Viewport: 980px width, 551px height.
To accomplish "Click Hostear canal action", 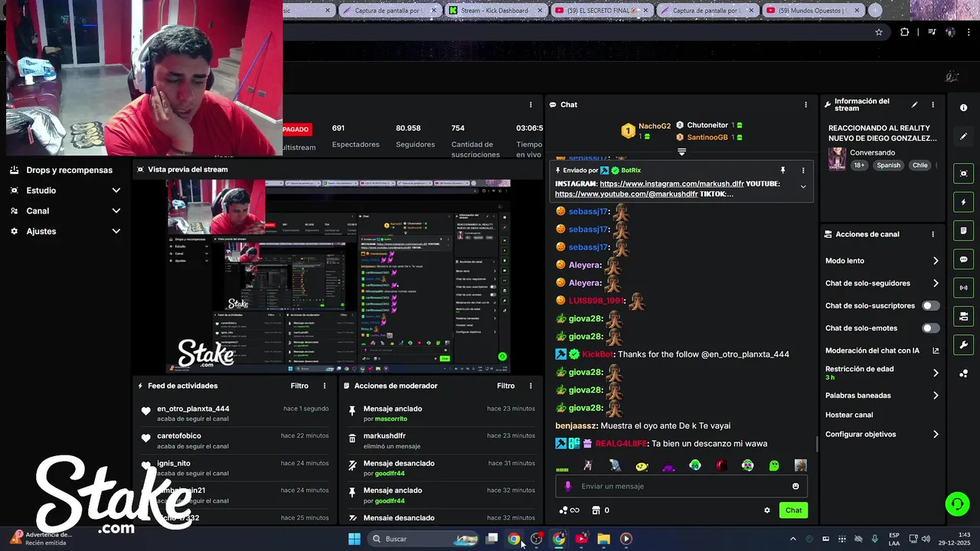I will [849, 415].
